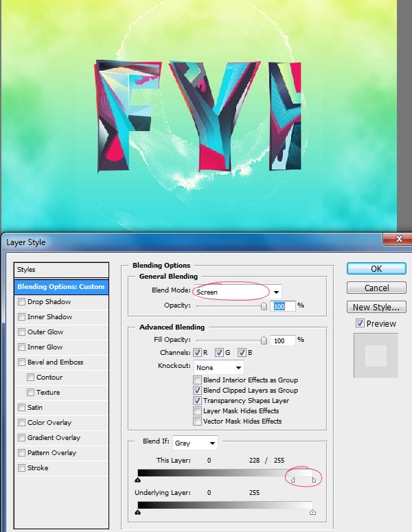
Task: Click This Layer black point handle
Action: 138,480
